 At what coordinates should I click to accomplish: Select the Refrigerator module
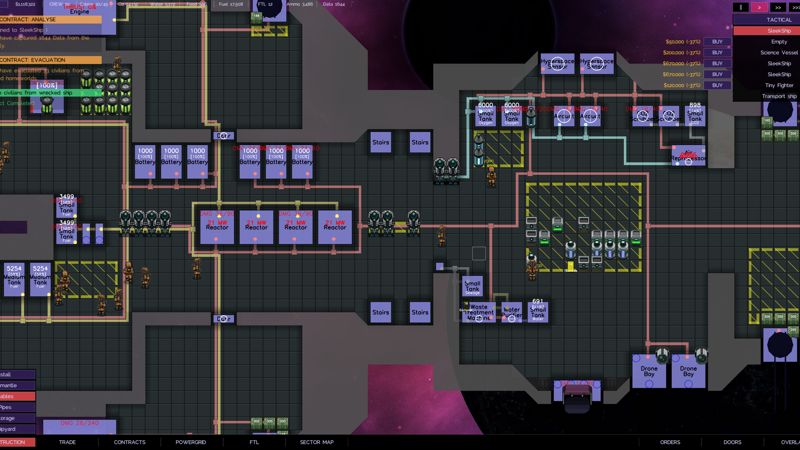click(688, 156)
